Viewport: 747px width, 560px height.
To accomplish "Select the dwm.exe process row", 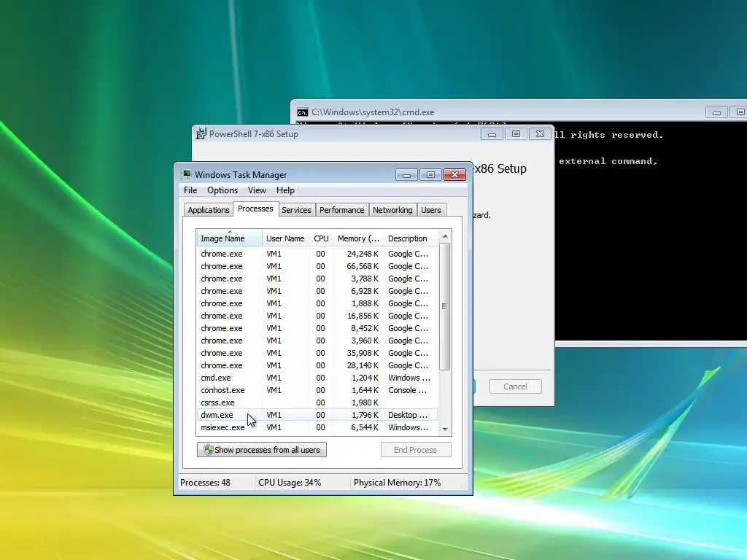I will (317, 415).
